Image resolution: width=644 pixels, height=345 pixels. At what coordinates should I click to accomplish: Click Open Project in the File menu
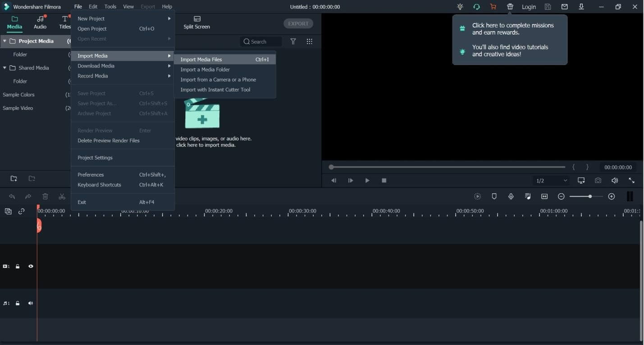(123, 29)
